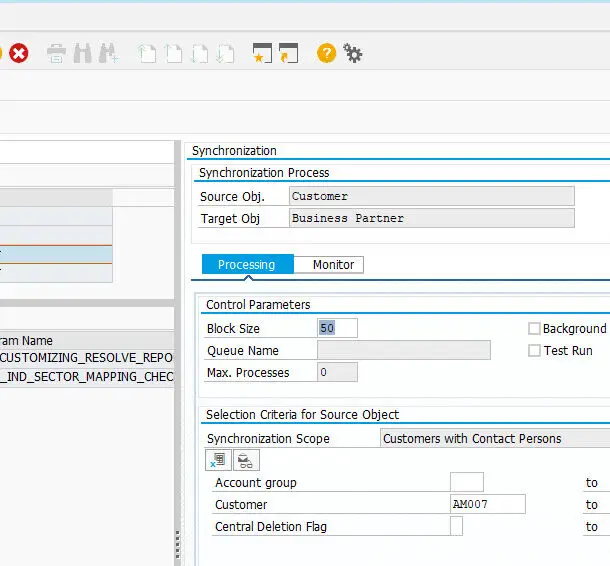Viewport: 610px width, 566px height.
Task: Open Help with the question mark icon
Action: (326, 53)
